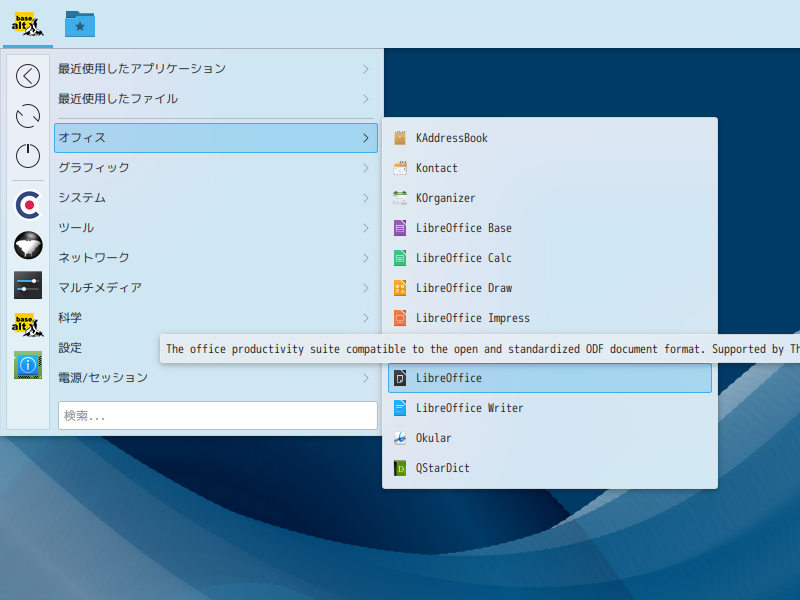Expand the 最近使用したファイル chevron

pyautogui.click(x=366, y=99)
